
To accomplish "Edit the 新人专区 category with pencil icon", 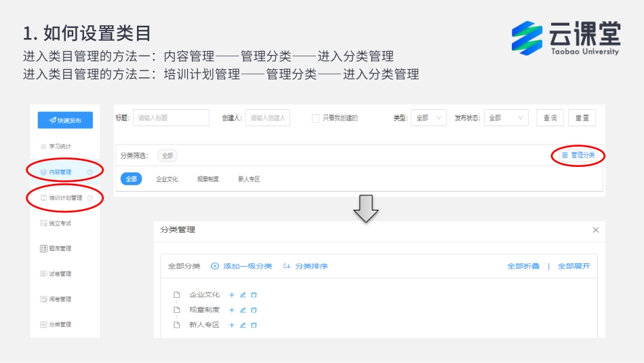I will 243,325.
